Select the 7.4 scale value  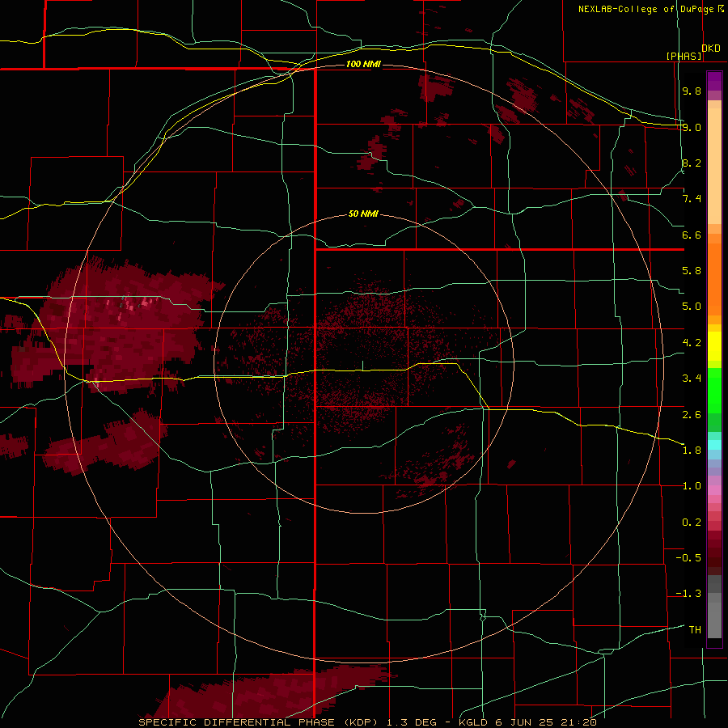tap(692, 199)
